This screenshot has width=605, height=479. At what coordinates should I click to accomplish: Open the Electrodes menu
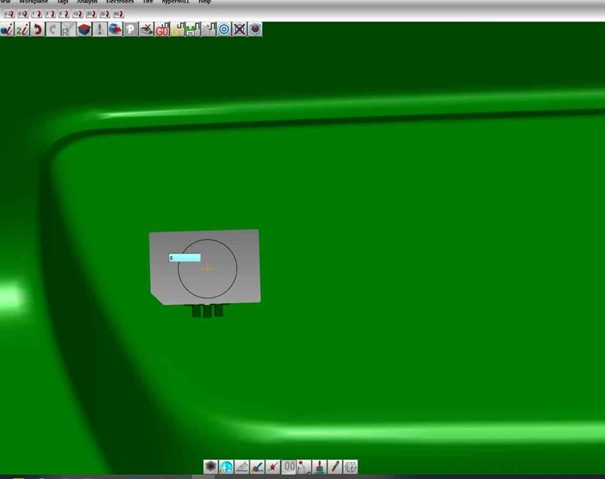119,2
